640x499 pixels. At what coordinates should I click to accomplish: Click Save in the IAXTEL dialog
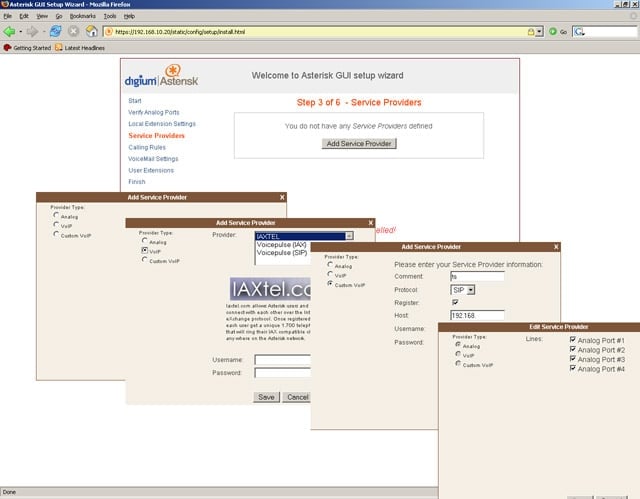266,397
